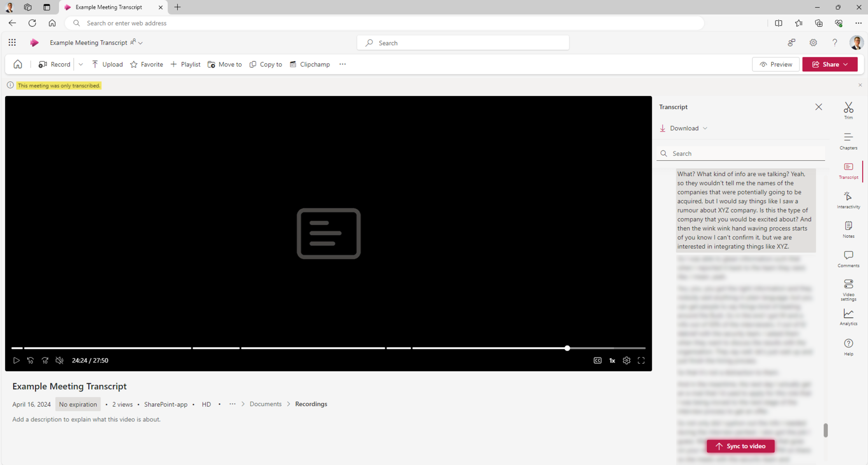Open the Analytics panel
The height and width of the screenshot is (465, 868).
(x=848, y=316)
